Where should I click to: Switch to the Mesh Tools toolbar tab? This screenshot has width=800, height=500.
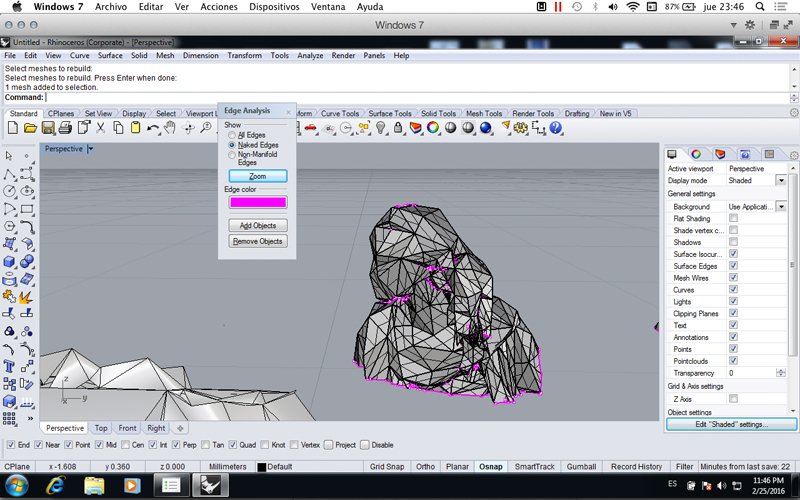484,113
